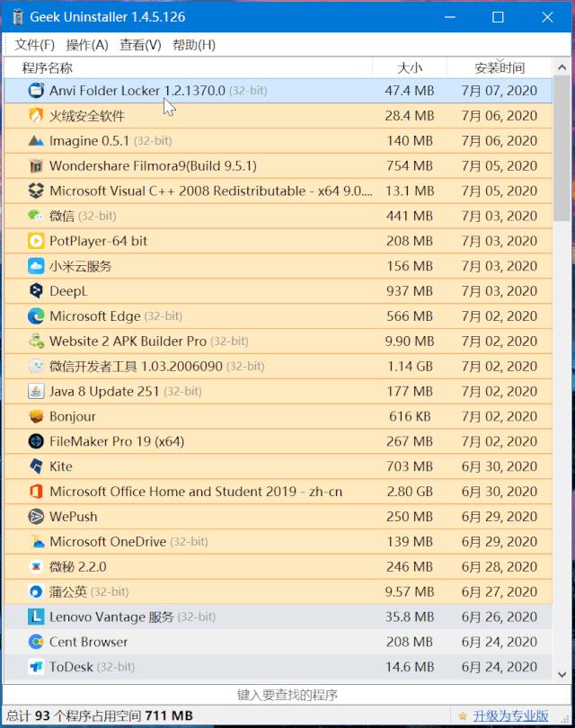Open the 查看(V) menu
This screenshot has width=575, height=728.
point(141,45)
